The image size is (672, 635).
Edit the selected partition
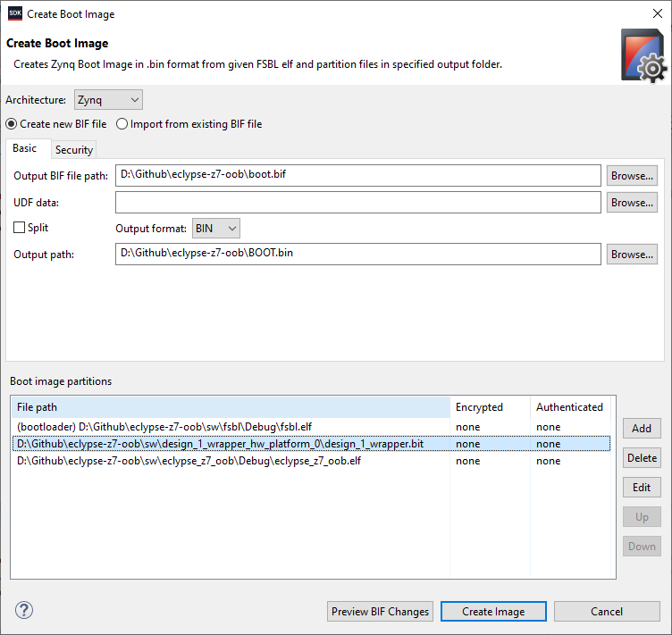pos(642,488)
